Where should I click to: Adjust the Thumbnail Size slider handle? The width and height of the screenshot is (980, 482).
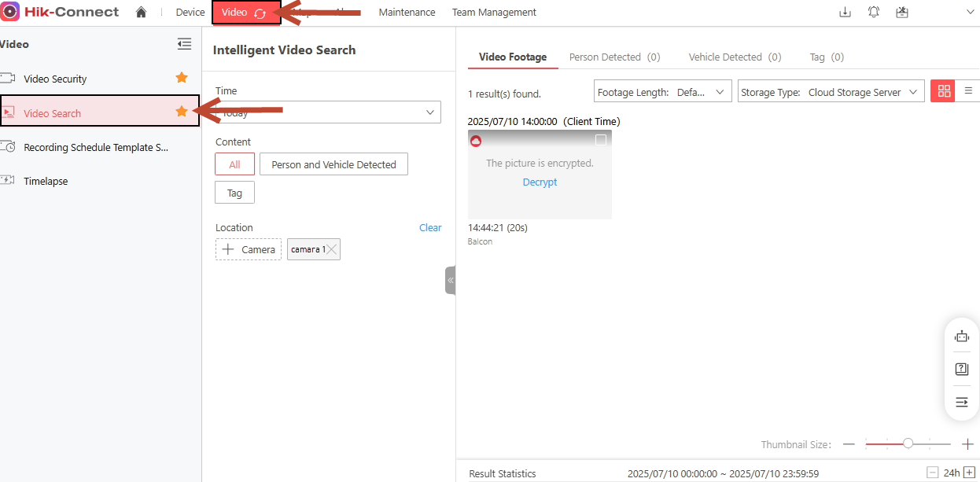pos(908,443)
